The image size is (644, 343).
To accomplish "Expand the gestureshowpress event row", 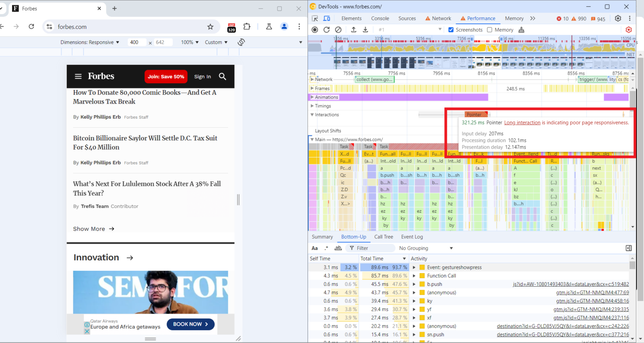I will click(414, 267).
